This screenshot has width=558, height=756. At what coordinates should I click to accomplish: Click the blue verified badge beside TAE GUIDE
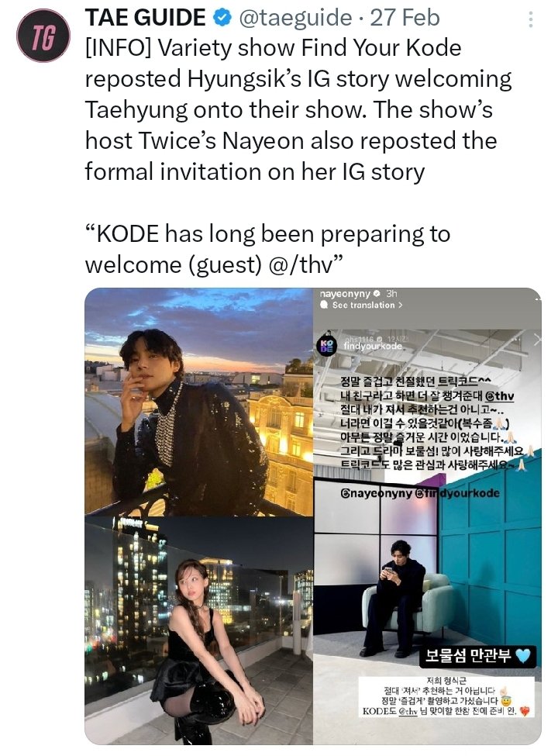[221, 18]
